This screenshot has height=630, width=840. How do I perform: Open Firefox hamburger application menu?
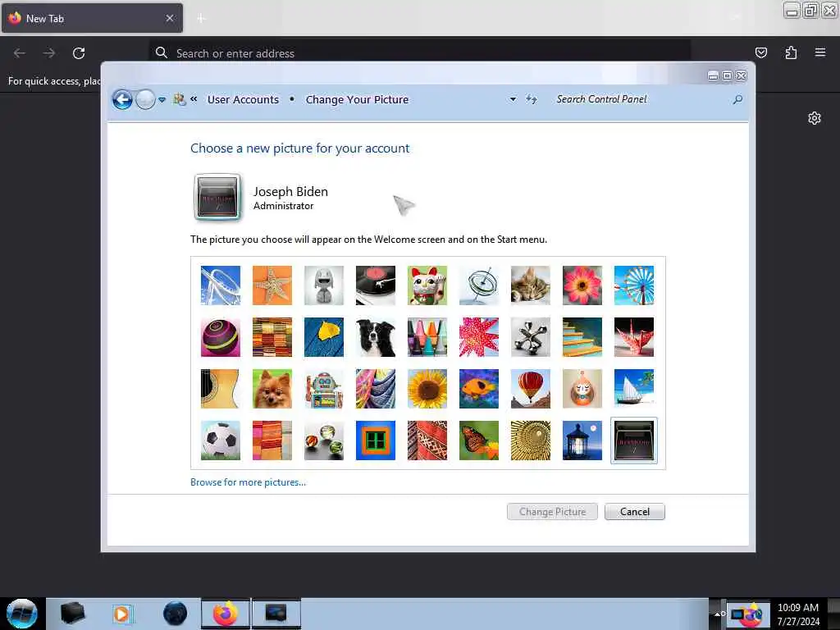click(820, 52)
